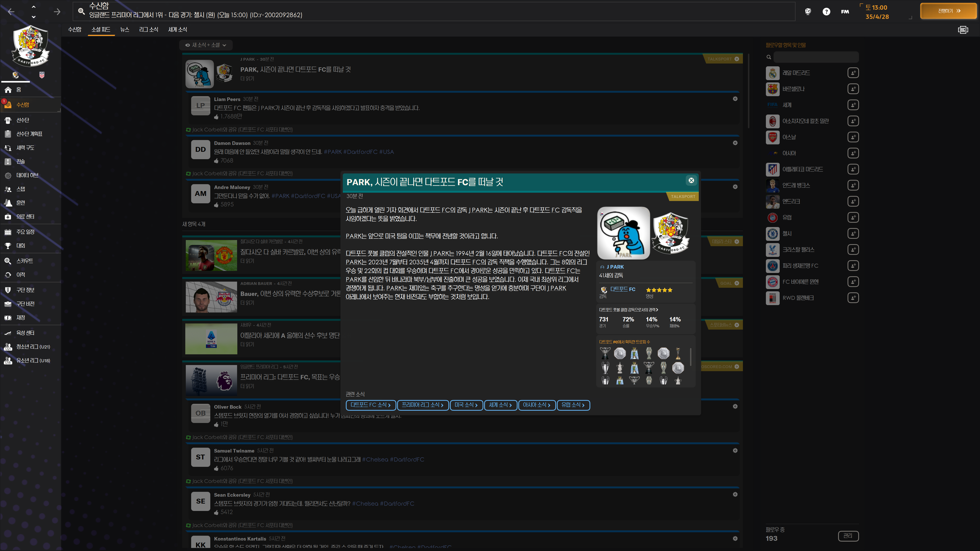Click the Manchester United article thumbnail
This screenshot has height=551, width=980.
[211, 255]
